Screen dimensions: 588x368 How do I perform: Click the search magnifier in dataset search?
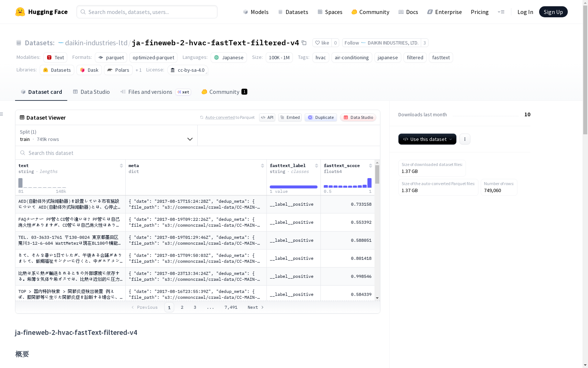23,153
